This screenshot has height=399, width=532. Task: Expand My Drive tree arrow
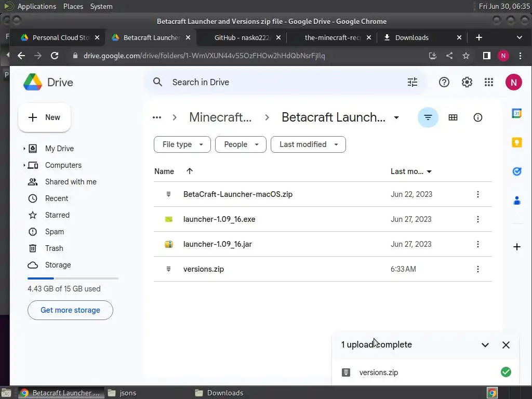24,149
